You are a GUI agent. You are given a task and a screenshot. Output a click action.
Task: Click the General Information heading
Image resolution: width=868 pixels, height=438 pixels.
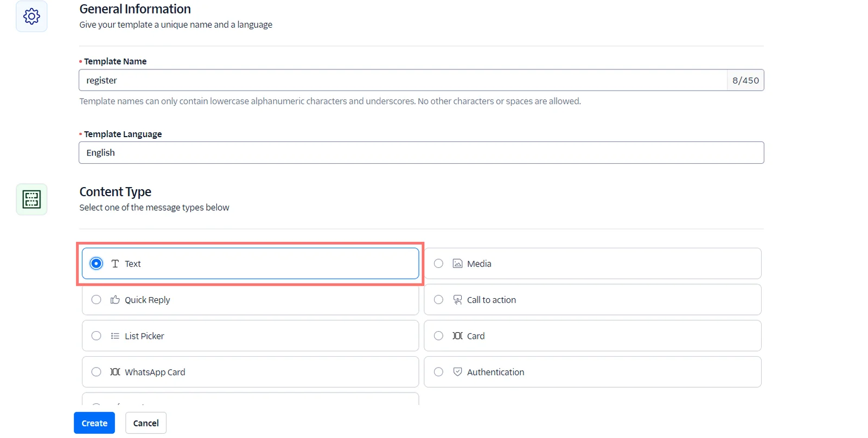(135, 9)
